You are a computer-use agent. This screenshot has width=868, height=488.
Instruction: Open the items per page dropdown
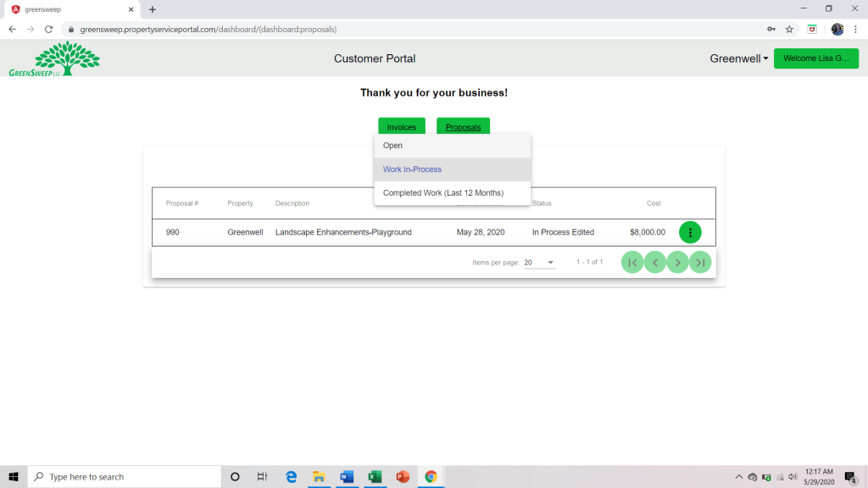point(539,263)
